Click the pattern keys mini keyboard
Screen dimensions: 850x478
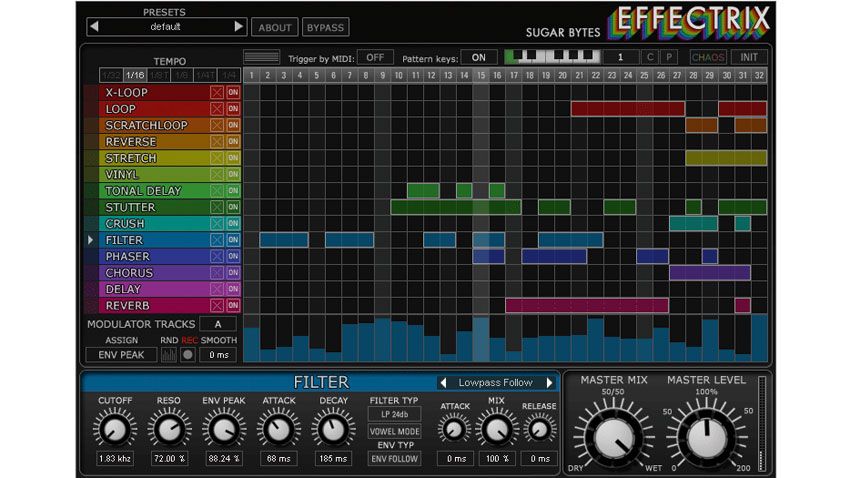(552, 56)
